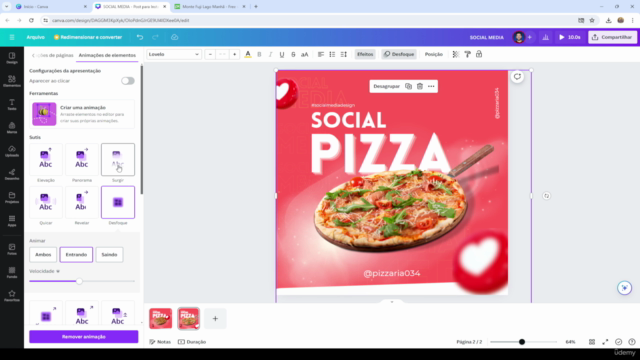Open the Desenho sidebar panel

[12, 174]
